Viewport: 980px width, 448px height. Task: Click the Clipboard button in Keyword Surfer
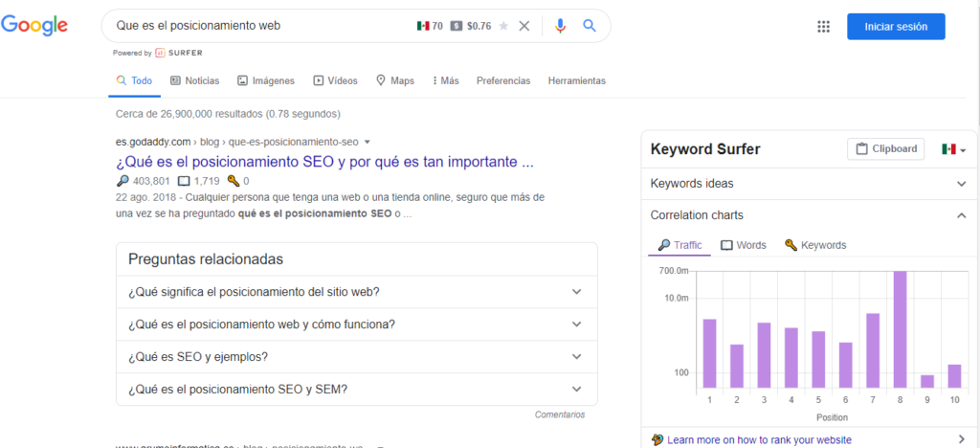click(x=885, y=148)
